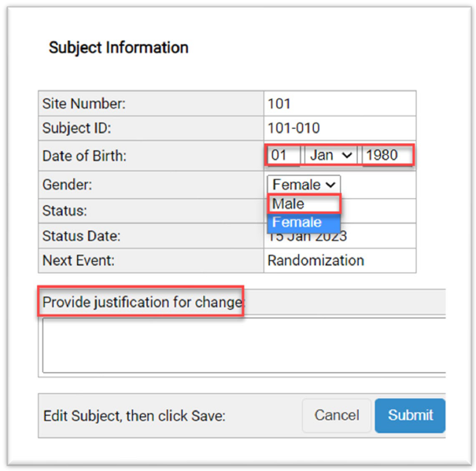Screen dimensions: 476x471
Task: Click the Provide justification for change label
Action: [x=142, y=302]
